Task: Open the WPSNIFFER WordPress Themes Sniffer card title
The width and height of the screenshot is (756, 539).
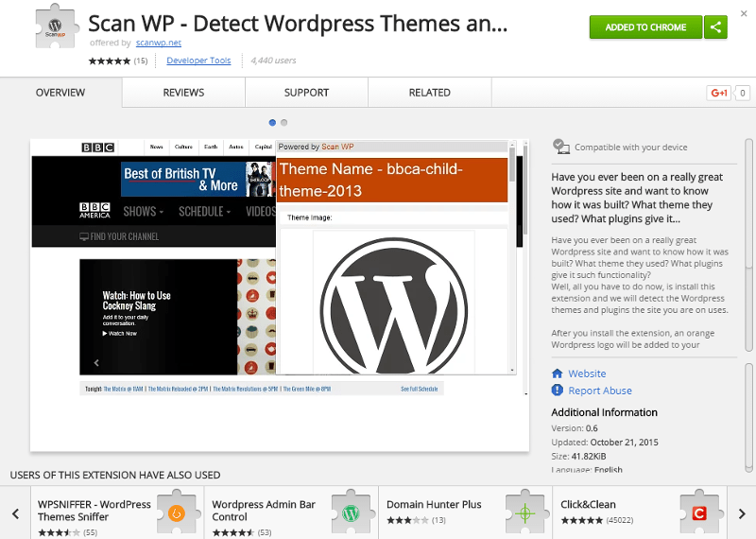Action: [94, 511]
